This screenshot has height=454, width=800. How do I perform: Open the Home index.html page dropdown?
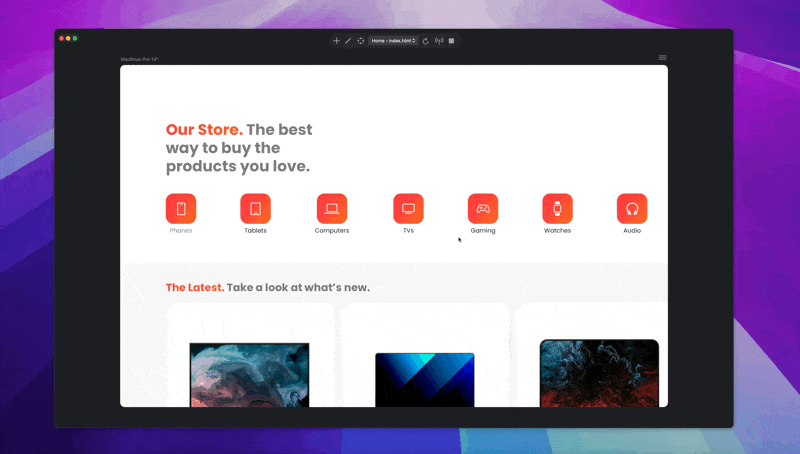pyautogui.click(x=393, y=41)
